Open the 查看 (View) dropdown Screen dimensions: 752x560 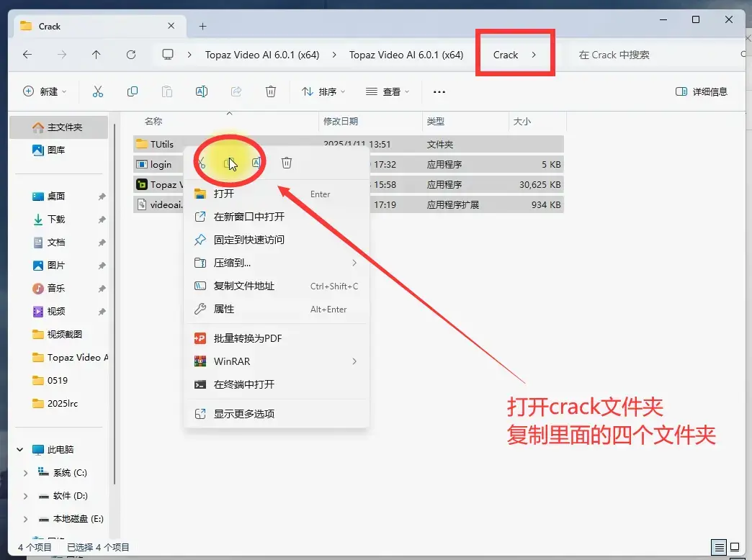[388, 91]
